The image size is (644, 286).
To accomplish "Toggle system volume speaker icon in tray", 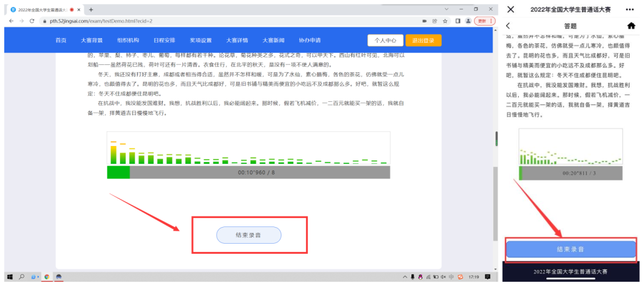I will (x=442, y=277).
